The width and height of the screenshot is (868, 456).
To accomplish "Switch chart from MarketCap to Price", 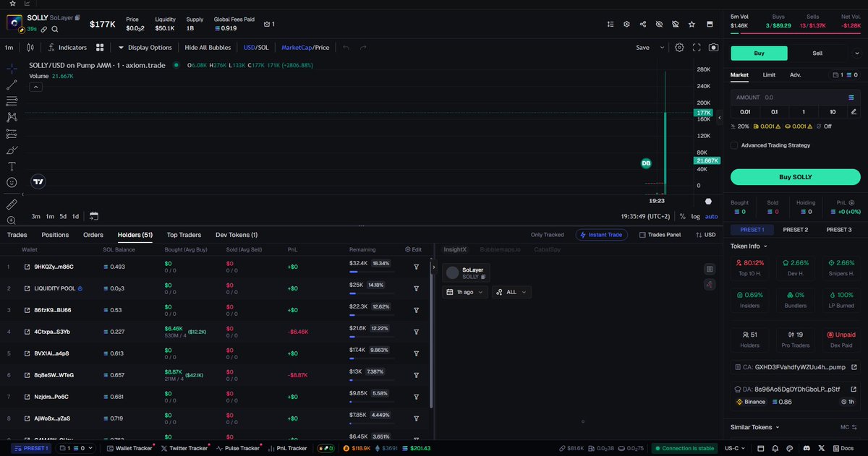I will click(322, 48).
